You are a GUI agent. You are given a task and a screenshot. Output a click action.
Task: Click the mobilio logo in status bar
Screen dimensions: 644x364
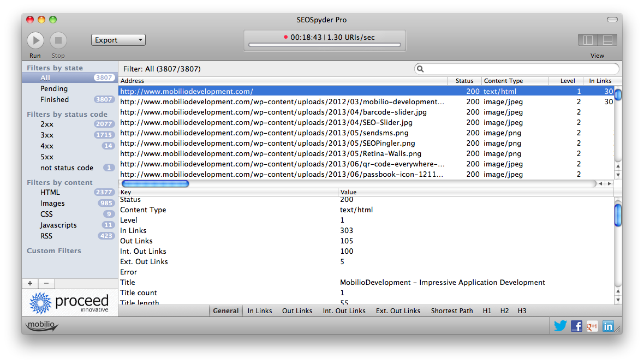pos(42,325)
